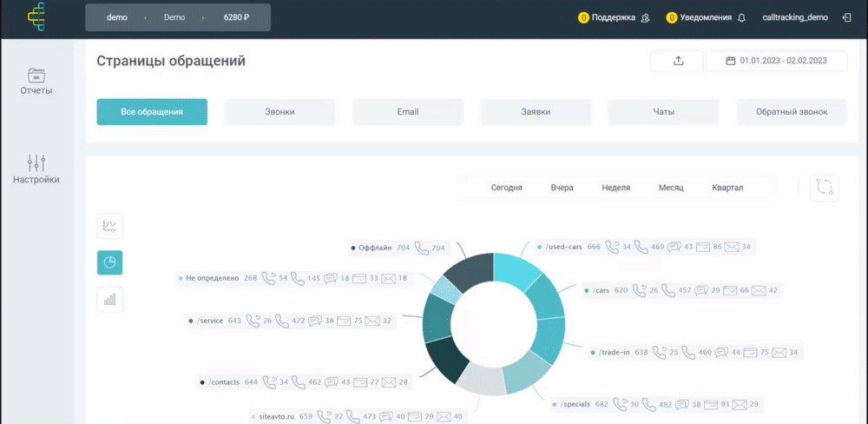Click envelope icon in /trade-in row
Viewport: 868px width, 424px height.
779,352
